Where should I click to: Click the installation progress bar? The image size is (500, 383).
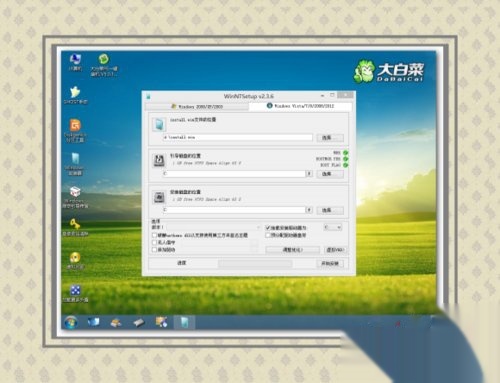(x=255, y=264)
